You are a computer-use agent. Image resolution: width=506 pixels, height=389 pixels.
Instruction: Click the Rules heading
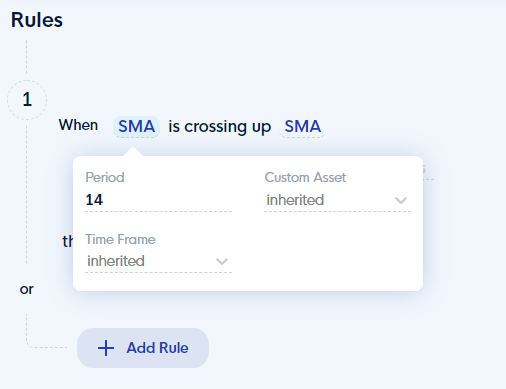pos(37,20)
